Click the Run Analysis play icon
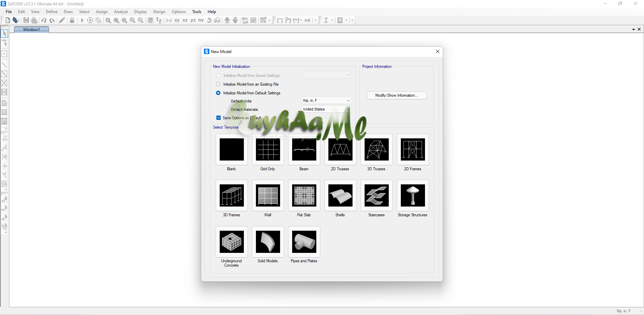The image size is (644, 315). (82, 20)
